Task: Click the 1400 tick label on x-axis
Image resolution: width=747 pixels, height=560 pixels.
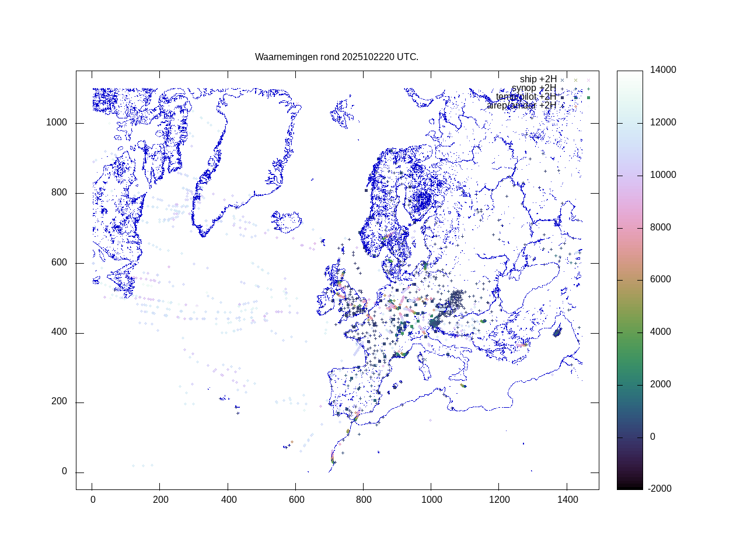Action: [567, 500]
